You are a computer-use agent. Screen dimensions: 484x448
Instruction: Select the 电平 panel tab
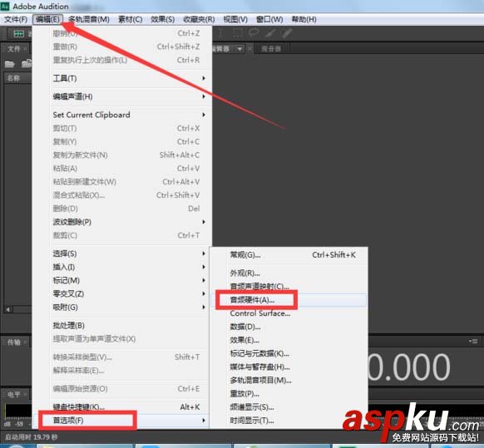coord(13,394)
